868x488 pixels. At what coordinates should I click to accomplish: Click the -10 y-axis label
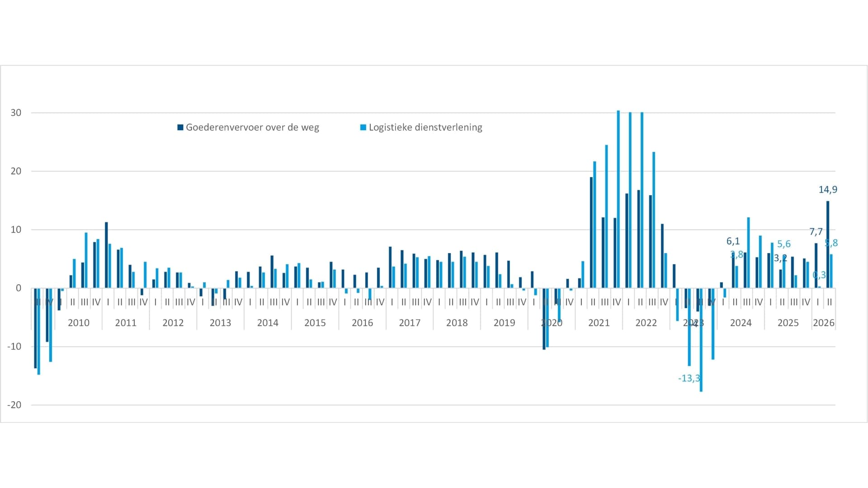coord(14,347)
